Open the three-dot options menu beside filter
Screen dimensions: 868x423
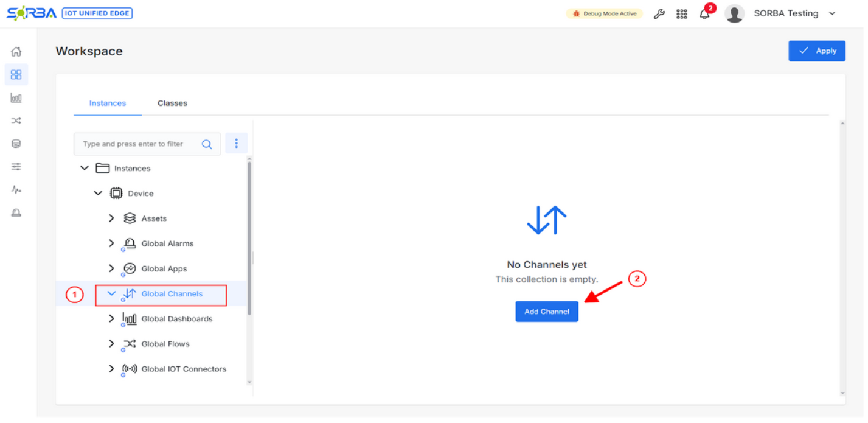237,144
